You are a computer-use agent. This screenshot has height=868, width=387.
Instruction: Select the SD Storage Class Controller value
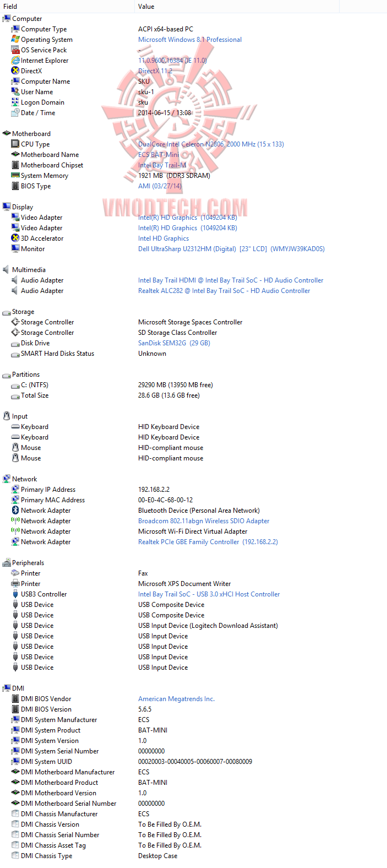click(178, 333)
